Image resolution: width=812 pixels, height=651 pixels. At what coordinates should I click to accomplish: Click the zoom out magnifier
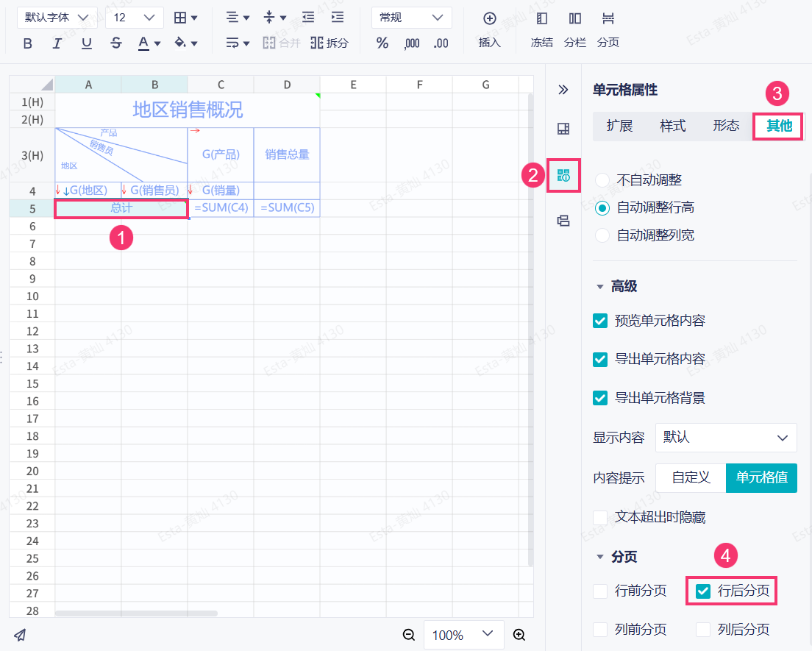tap(409, 634)
